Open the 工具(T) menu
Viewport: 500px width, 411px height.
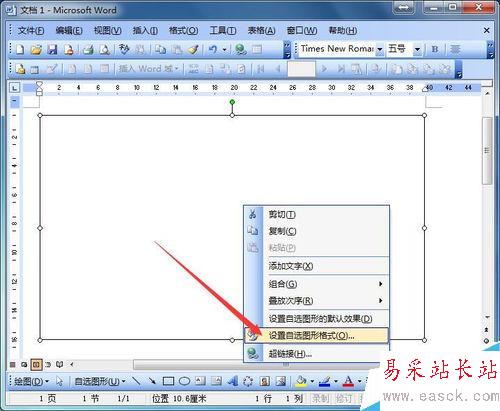click(x=223, y=31)
